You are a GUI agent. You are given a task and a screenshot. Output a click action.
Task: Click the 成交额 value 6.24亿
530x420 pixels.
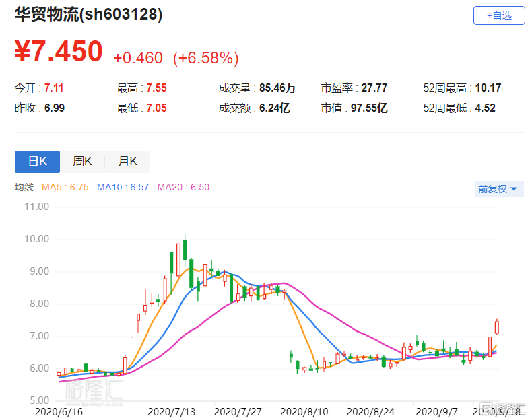[275, 108]
